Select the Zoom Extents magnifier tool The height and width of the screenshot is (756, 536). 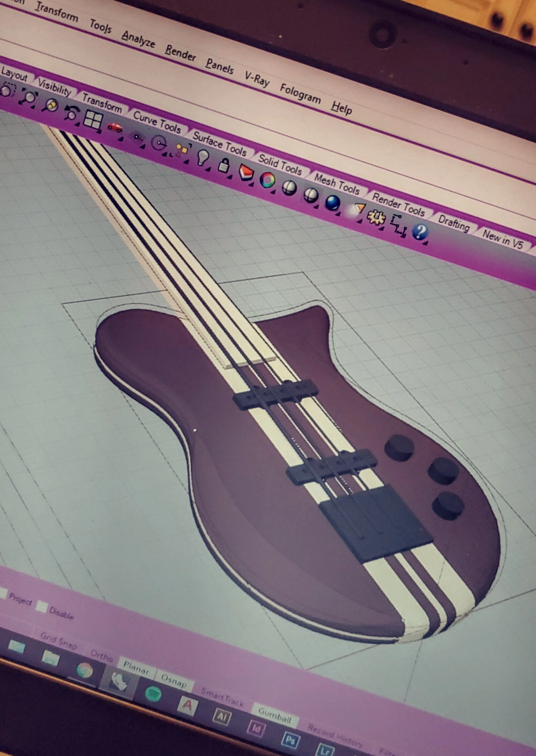click(28, 98)
